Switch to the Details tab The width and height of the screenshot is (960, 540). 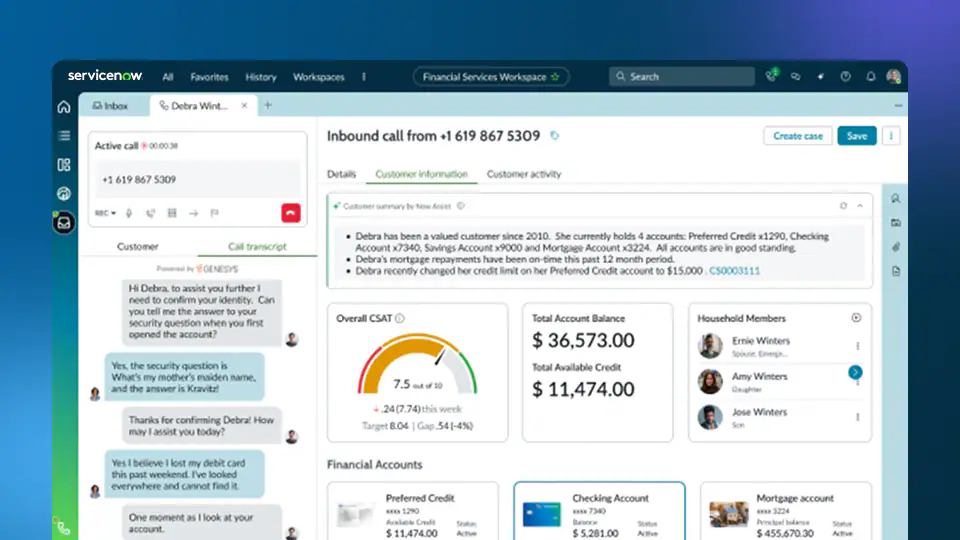341,174
